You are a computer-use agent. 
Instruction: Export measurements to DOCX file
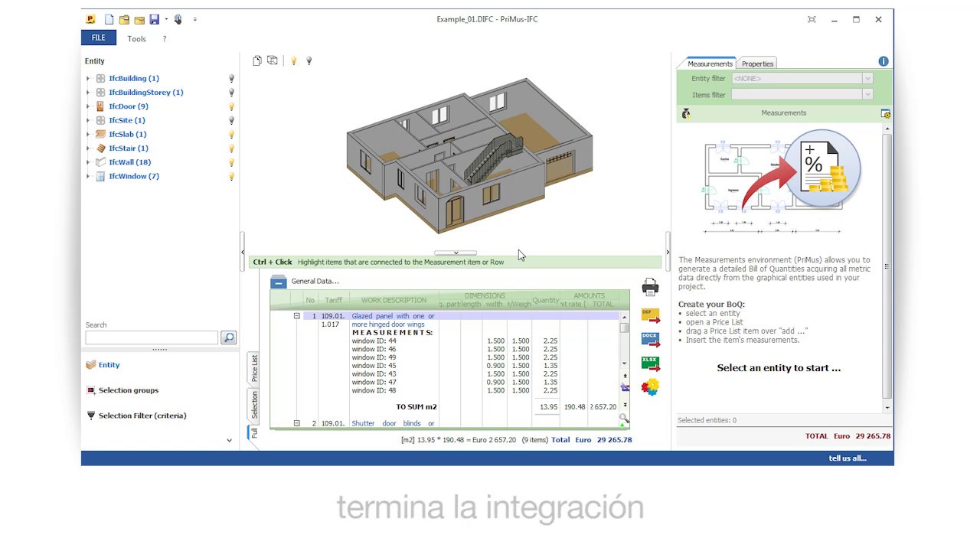click(x=650, y=338)
